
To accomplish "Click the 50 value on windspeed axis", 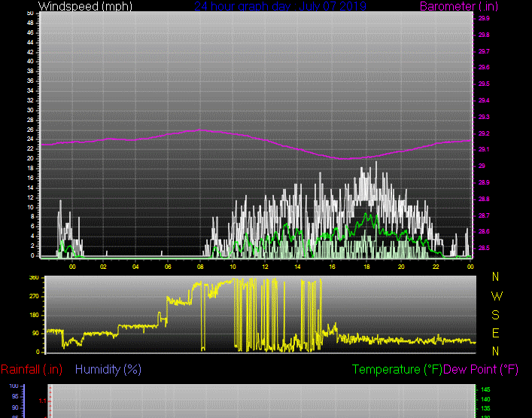I will pos(29,14).
